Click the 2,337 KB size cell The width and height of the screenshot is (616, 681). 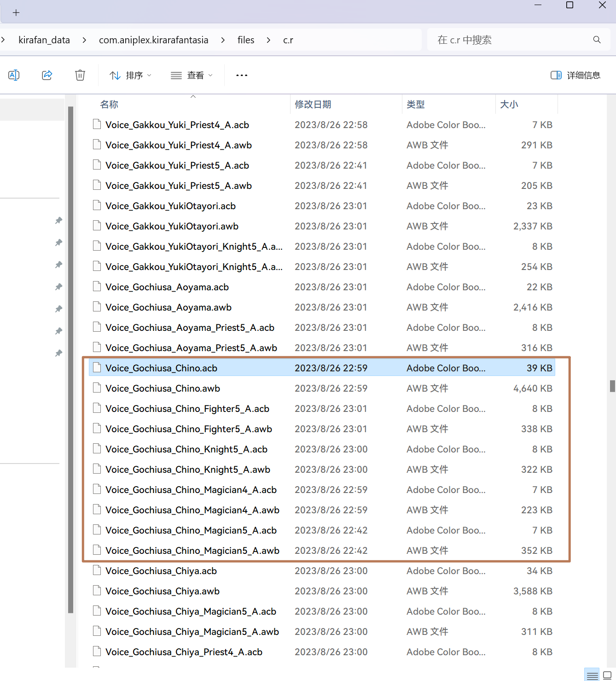(533, 226)
